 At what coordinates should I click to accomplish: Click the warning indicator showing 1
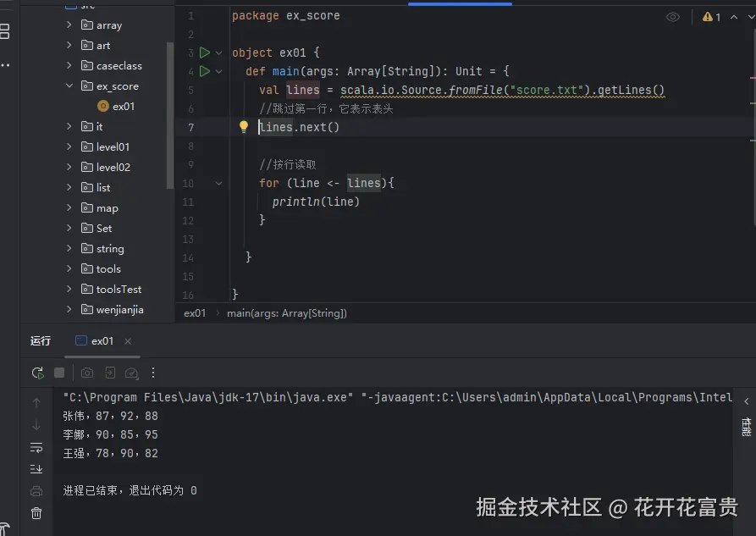click(x=712, y=18)
